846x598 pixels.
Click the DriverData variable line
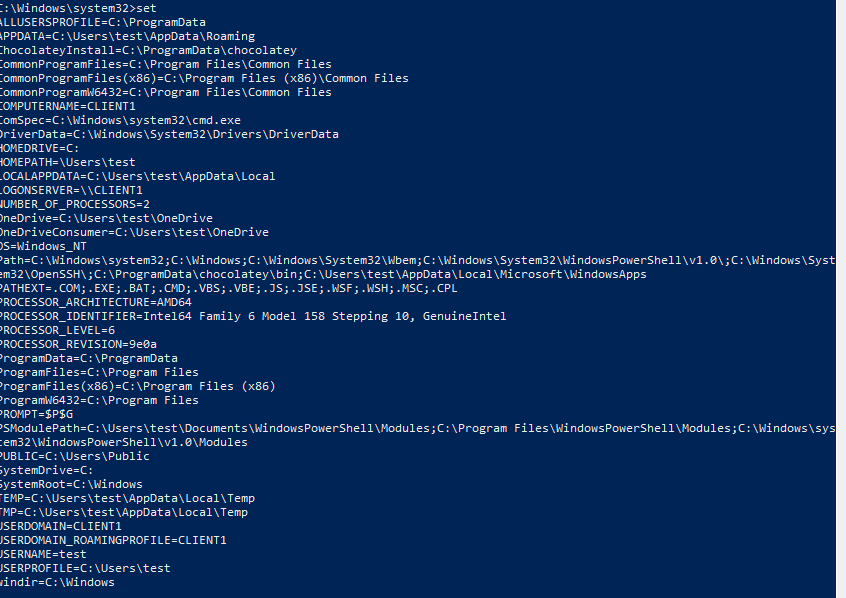click(169, 134)
